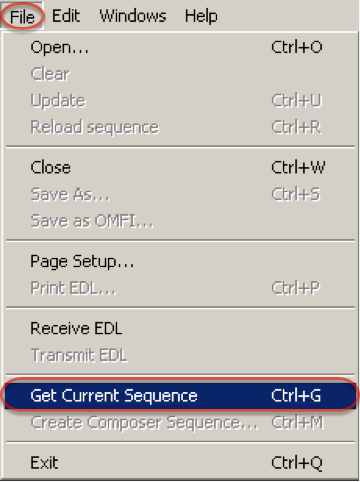Open the Edit menu
This screenshot has width=360, height=482.
click(66, 16)
